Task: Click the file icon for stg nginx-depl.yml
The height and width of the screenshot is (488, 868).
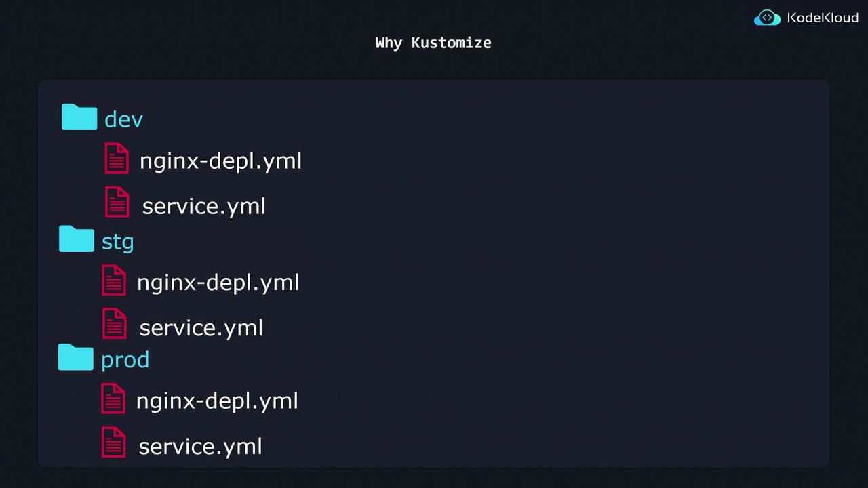Action: tap(114, 280)
